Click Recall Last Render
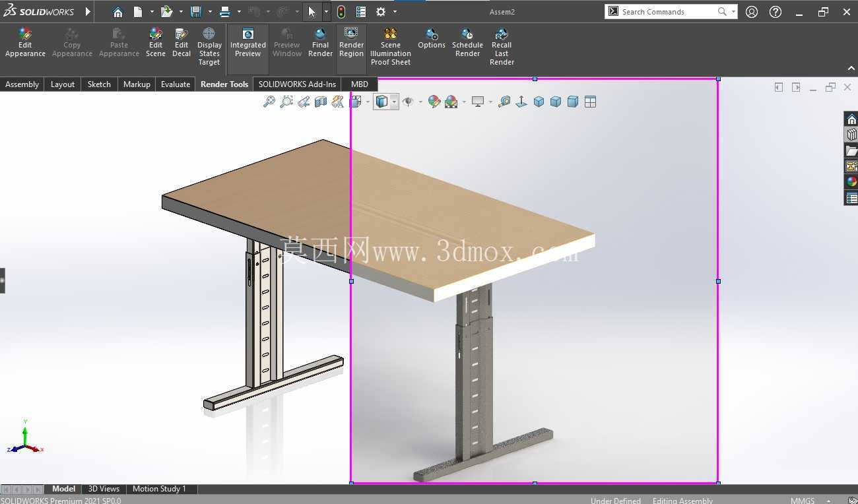The height and width of the screenshot is (504, 858). (502, 47)
